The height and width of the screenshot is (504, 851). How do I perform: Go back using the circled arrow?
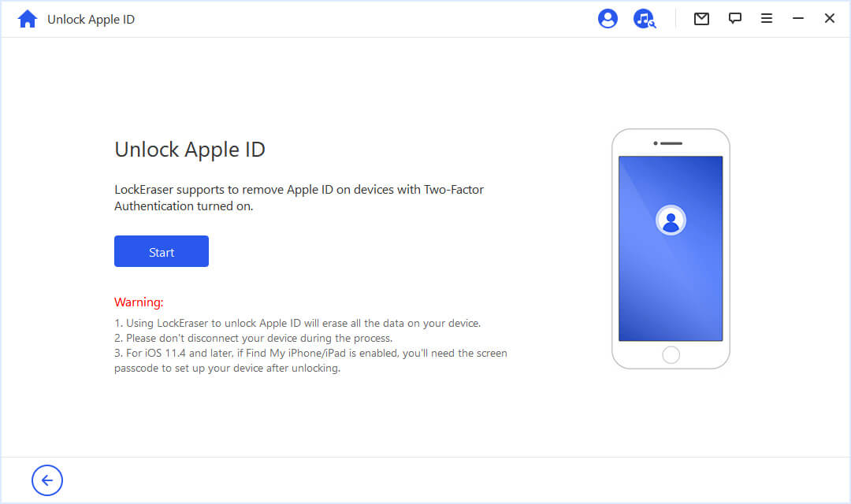[x=47, y=480]
